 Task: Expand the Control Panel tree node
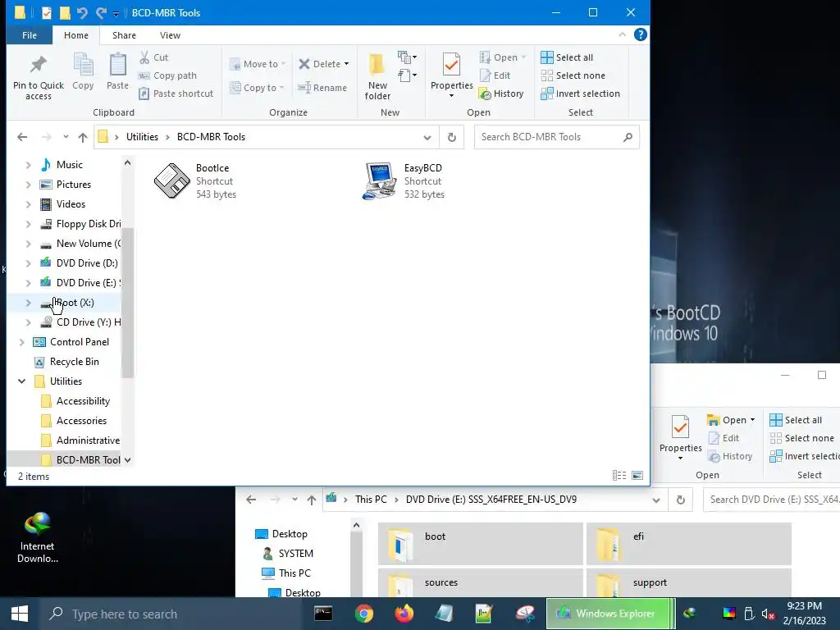coord(22,342)
